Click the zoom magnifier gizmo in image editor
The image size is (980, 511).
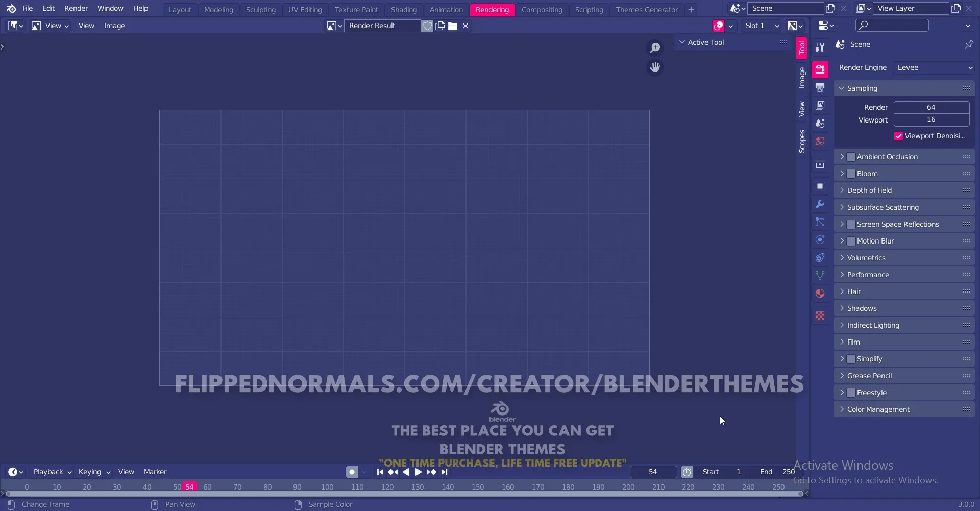(x=654, y=47)
